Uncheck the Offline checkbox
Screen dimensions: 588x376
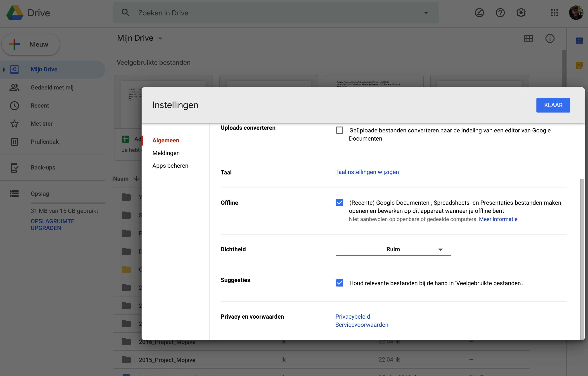coord(339,202)
